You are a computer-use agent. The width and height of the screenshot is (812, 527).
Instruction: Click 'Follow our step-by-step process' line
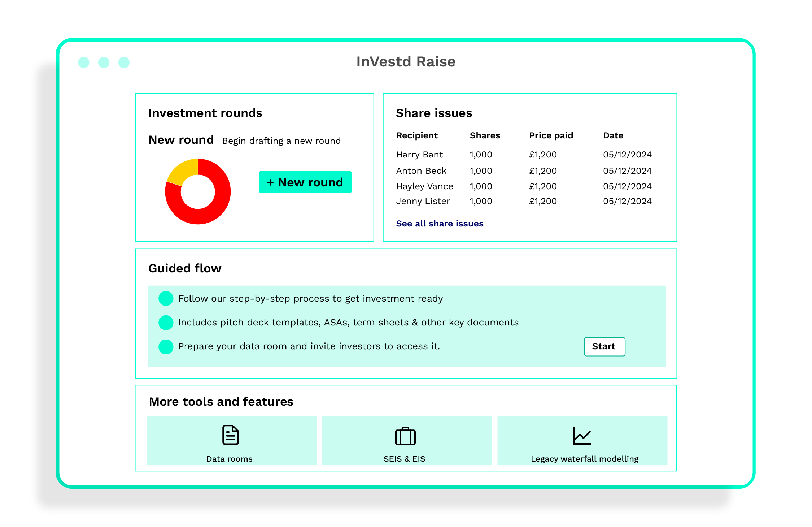click(x=310, y=299)
